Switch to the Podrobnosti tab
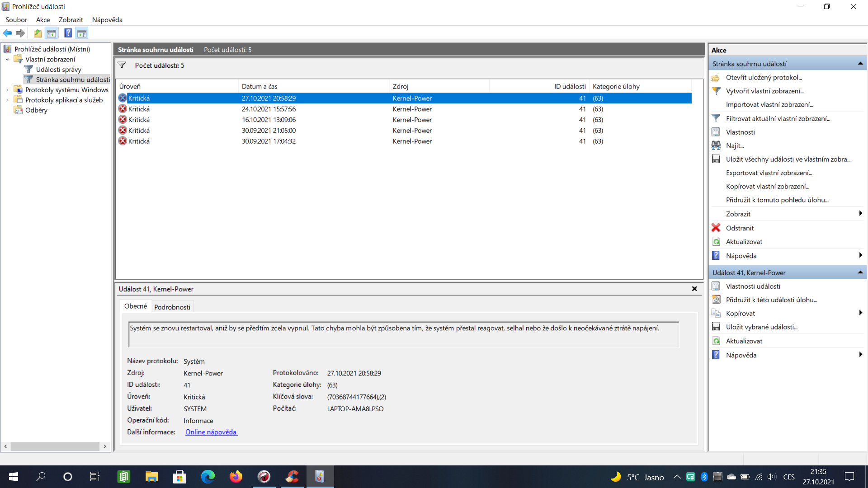This screenshot has height=488, width=868. tap(172, 307)
